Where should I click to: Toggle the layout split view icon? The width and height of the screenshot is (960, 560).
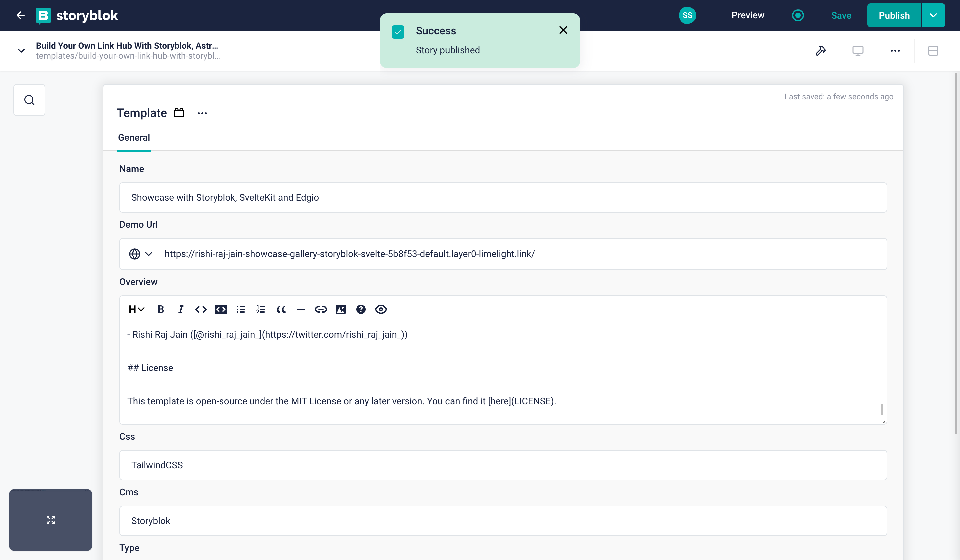(933, 51)
